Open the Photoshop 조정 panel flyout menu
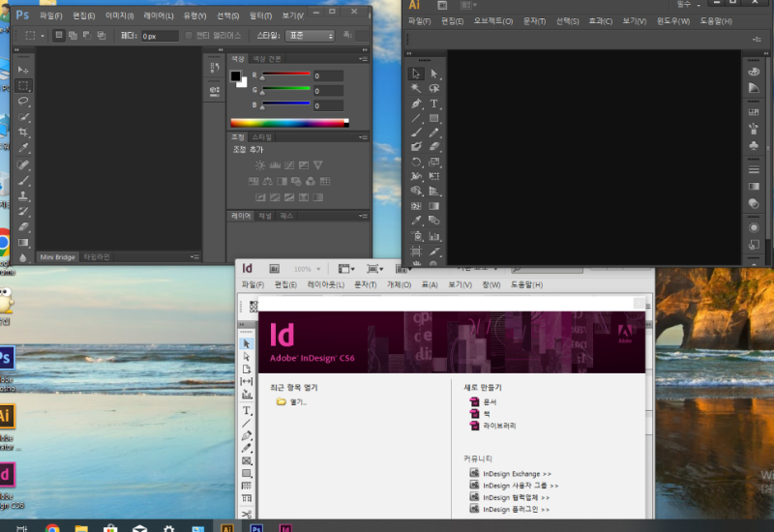The width and height of the screenshot is (774, 532). (x=364, y=137)
